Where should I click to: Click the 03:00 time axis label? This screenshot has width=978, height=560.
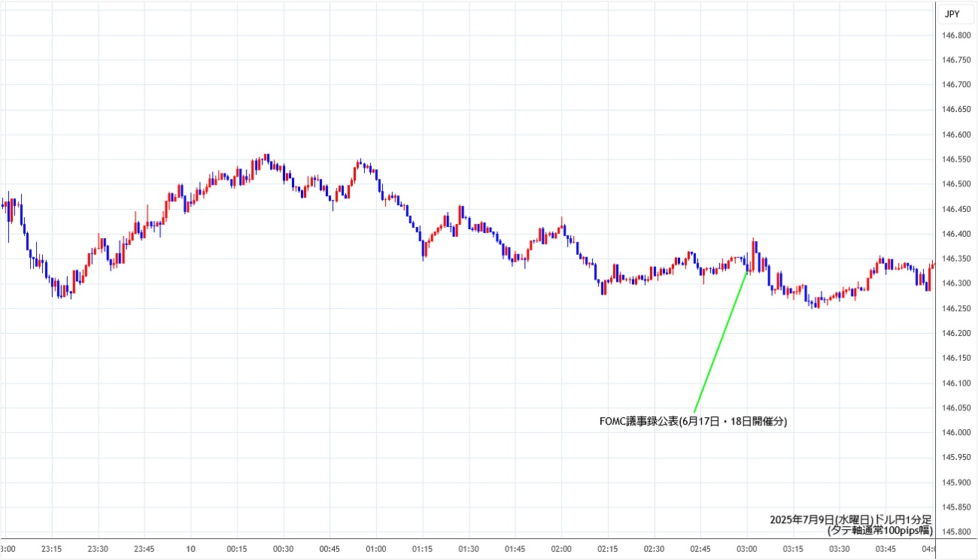[746, 549]
